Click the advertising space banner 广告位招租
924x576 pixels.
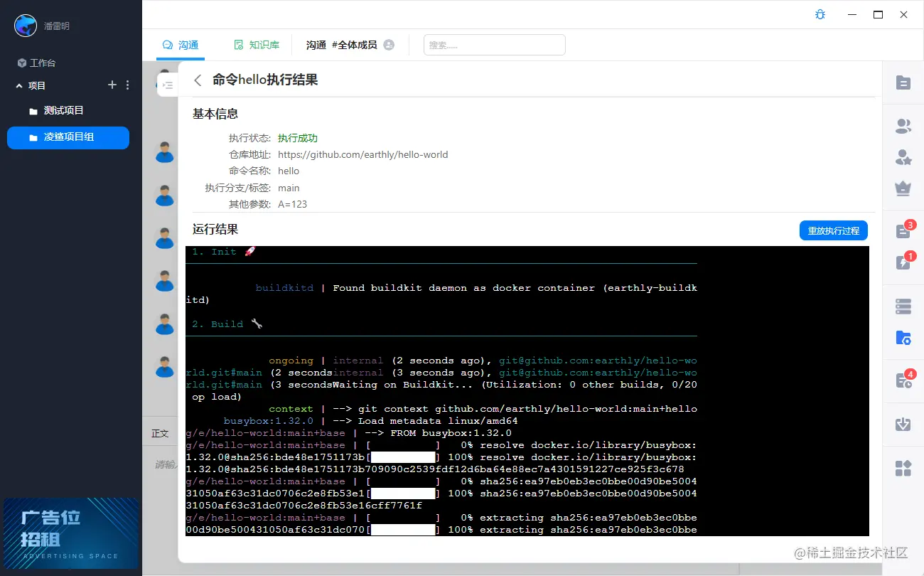(71, 533)
